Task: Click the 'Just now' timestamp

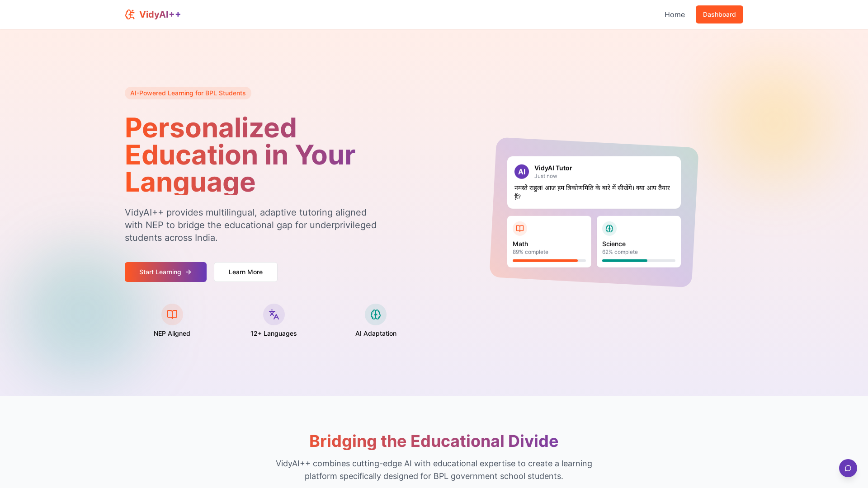Action: (546, 176)
